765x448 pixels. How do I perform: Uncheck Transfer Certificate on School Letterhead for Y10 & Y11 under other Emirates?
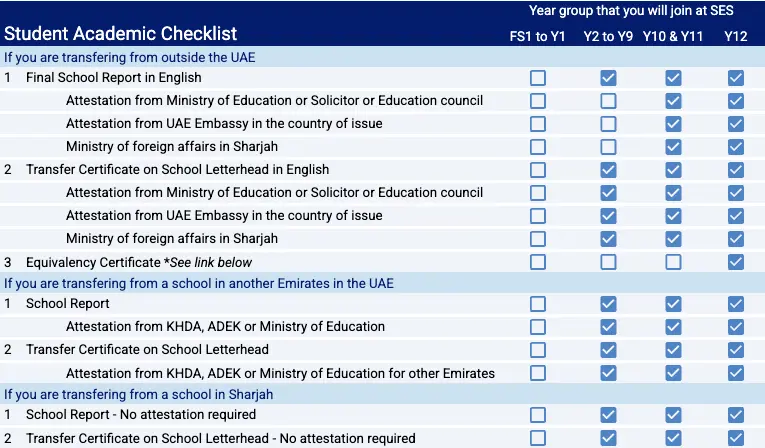[673, 350]
